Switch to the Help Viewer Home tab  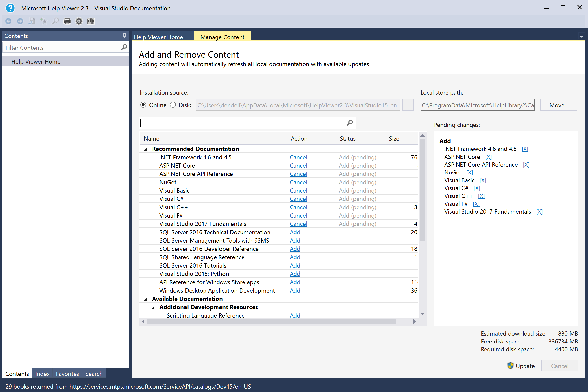tap(158, 37)
